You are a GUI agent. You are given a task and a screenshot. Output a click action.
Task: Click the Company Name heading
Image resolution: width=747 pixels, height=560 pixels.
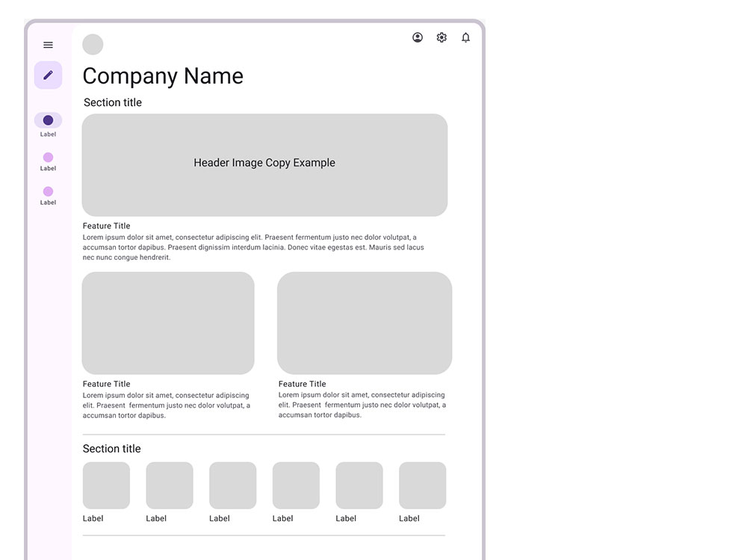pyautogui.click(x=163, y=76)
